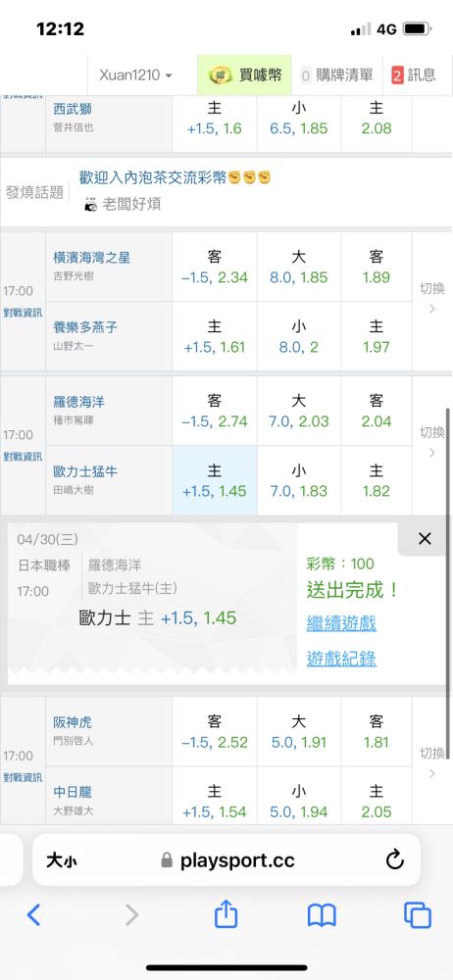Open Safari bookmarks book icon

tap(323, 915)
